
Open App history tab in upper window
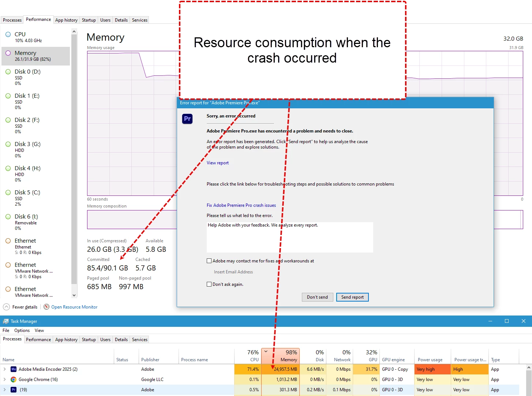coord(66,20)
